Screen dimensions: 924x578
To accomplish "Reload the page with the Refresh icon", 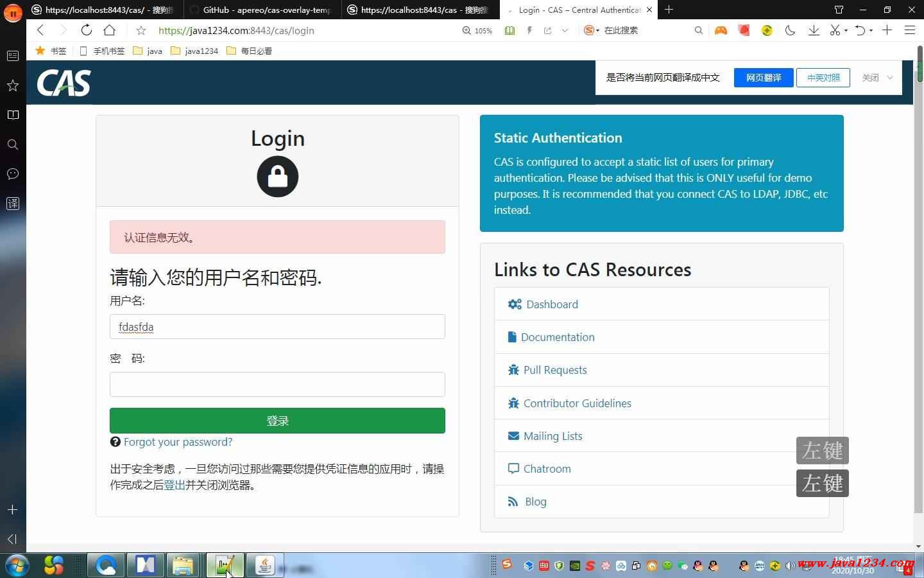I will (86, 30).
